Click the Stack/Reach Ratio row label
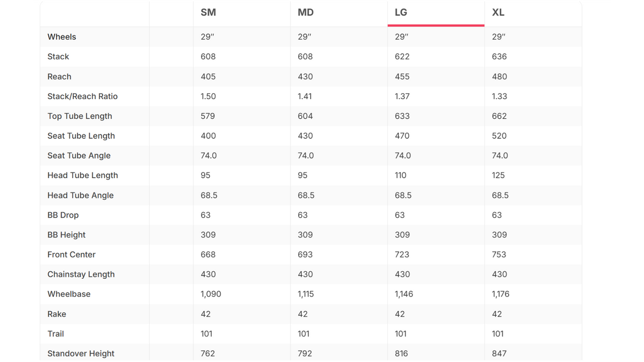 tap(82, 96)
